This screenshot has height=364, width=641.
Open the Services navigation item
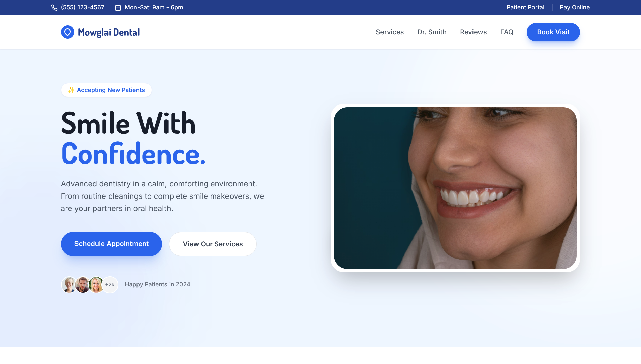tap(390, 32)
